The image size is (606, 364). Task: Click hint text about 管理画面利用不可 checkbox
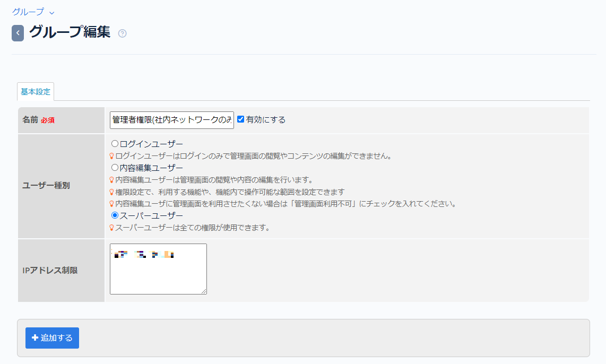click(x=286, y=204)
